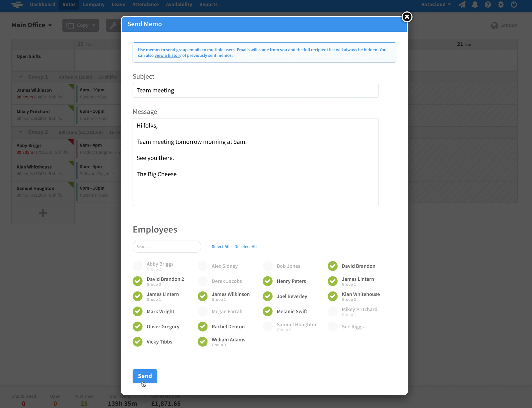Open the RotaCloud account dropdown
Viewport: 532px width, 408px height.
[x=436, y=5]
